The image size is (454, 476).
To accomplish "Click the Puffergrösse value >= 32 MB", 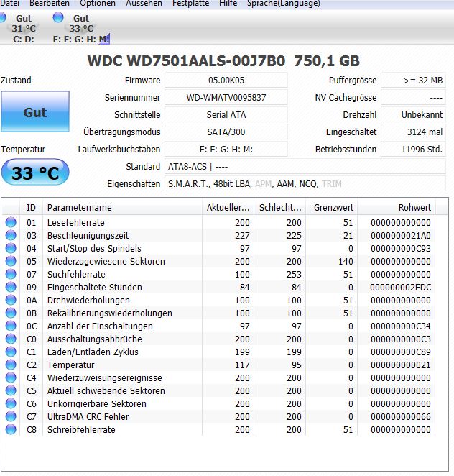I will pyautogui.click(x=413, y=81).
